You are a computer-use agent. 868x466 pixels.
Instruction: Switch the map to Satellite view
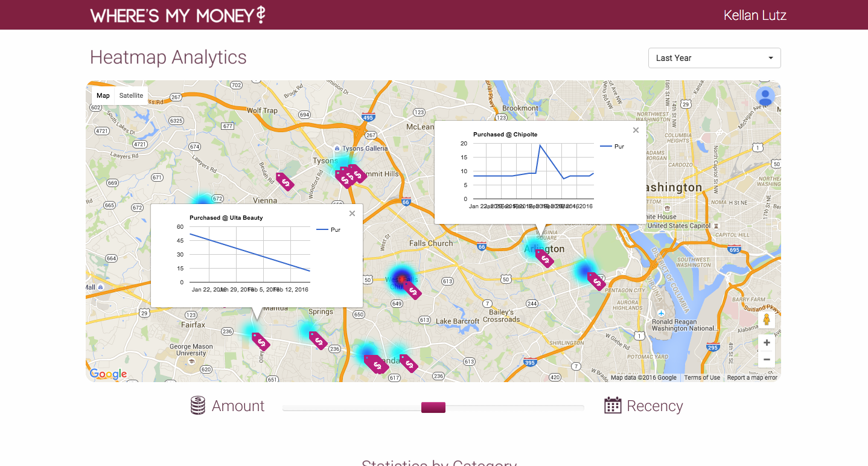pos(131,95)
